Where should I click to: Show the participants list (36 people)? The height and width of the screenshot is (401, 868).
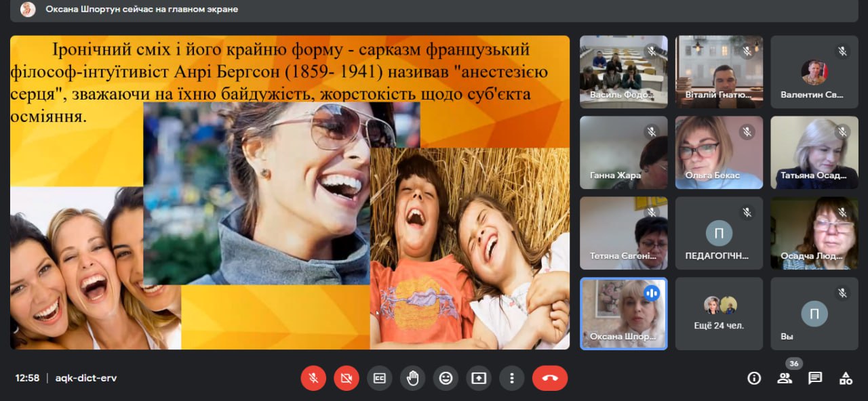click(785, 379)
